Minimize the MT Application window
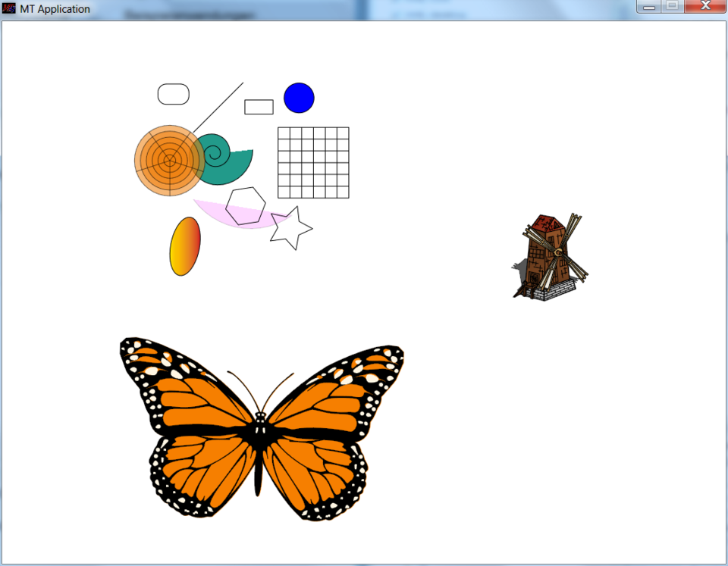The image size is (728, 566). click(x=649, y=7)
